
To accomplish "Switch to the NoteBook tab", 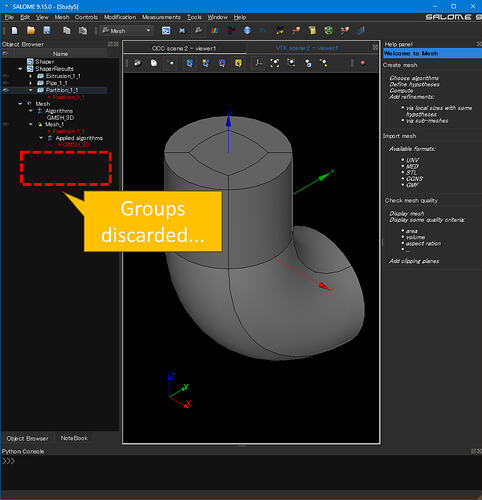I will click(x=74, y=438).
